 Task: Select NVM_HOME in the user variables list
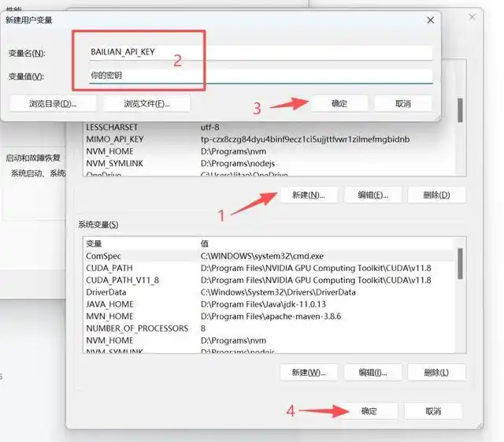(x=269, y=151)
